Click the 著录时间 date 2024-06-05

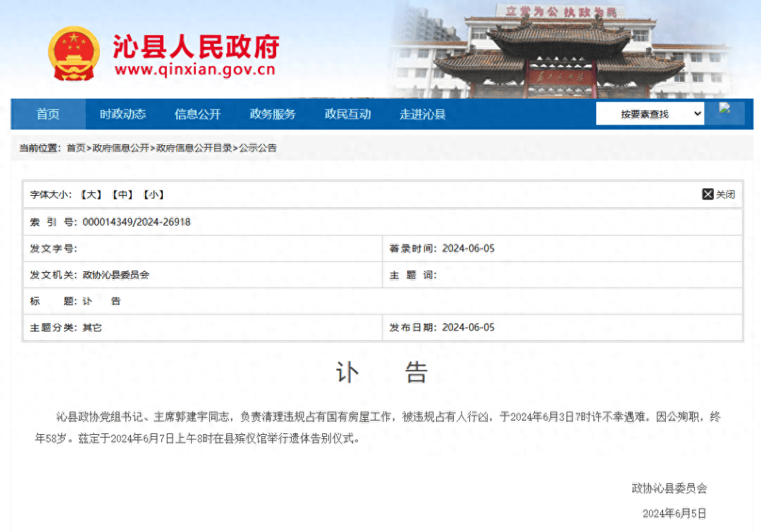469,249
